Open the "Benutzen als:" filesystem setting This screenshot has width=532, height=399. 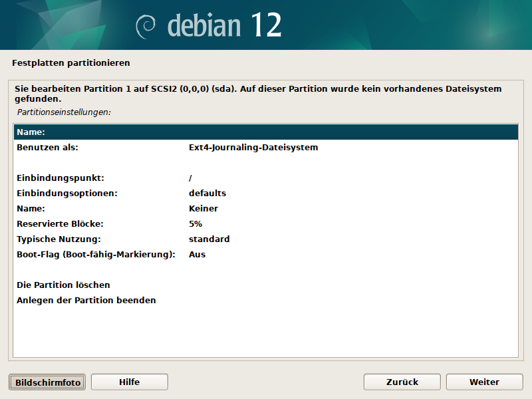tap(47, 147)
